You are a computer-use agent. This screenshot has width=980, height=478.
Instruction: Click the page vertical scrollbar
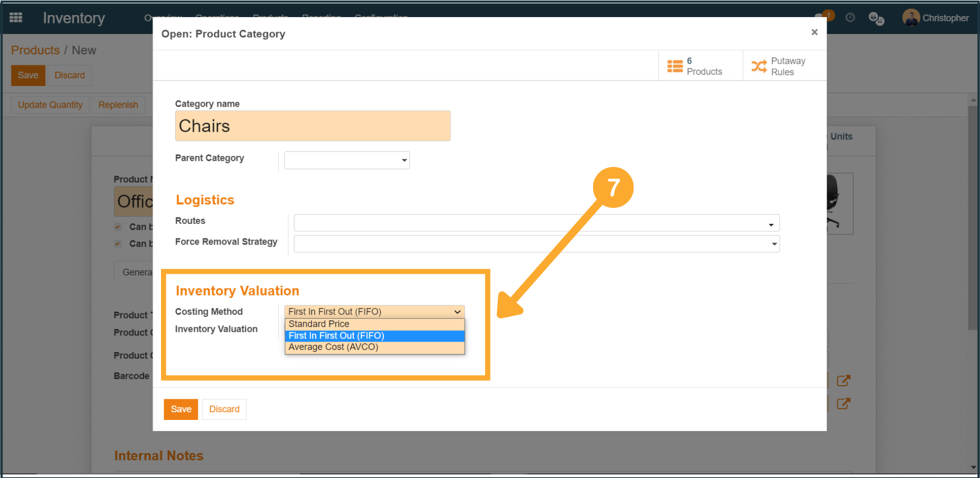point(973,218)
